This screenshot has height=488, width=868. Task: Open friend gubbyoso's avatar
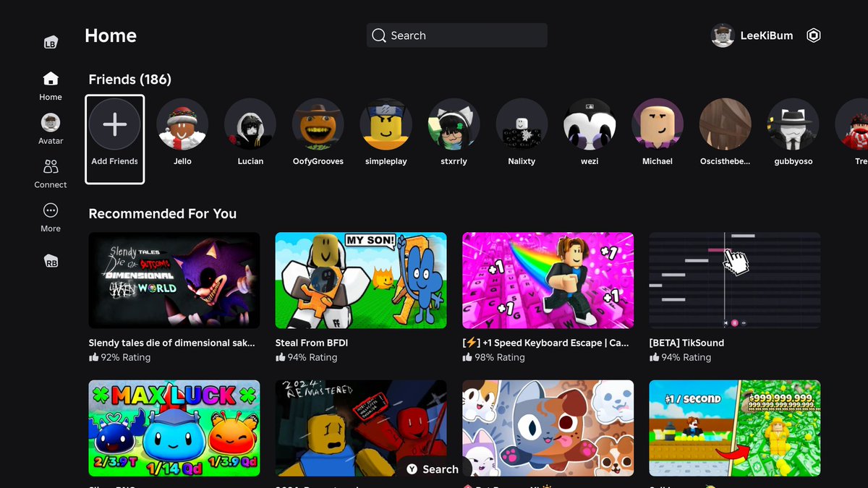(793, 124)
